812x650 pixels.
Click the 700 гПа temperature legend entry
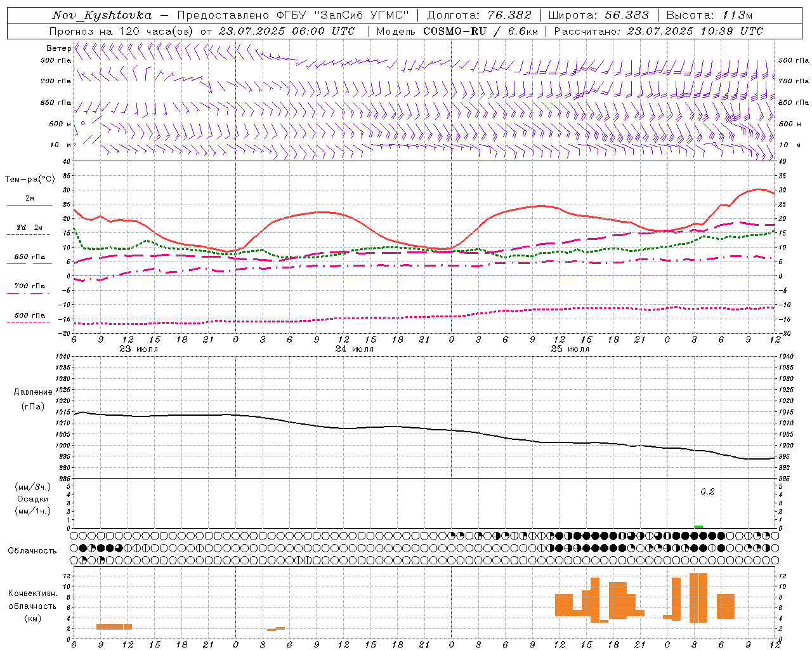(x=29, y=289)
